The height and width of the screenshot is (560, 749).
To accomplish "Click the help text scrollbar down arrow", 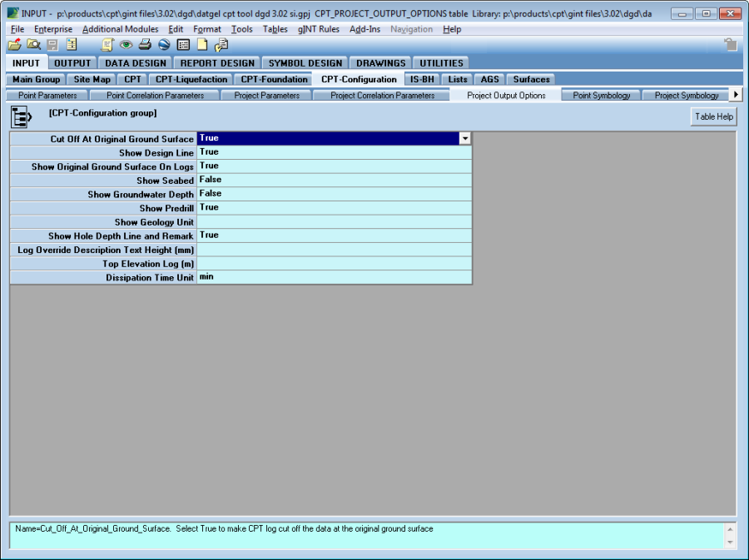I will click(730, 542).
